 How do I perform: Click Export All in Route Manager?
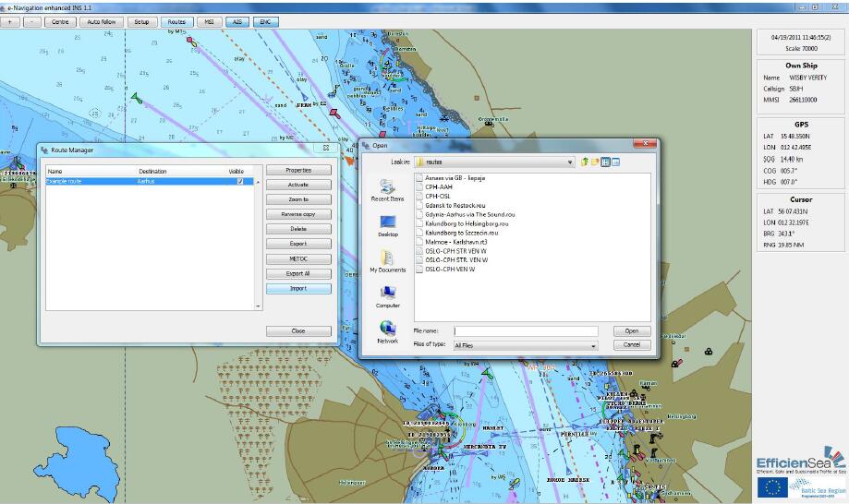[298, 273]
